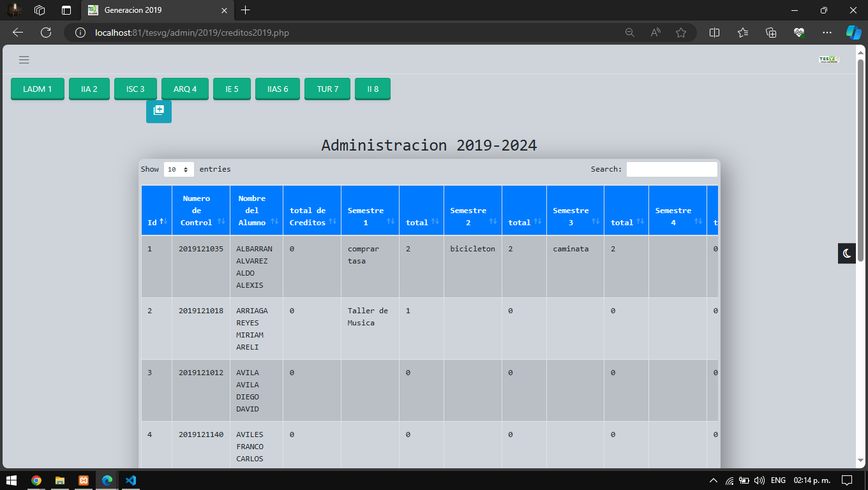Click control number 2019121012
Image resolution: width=868 pixels, height=490 pixels.
[x=201, y=373]
